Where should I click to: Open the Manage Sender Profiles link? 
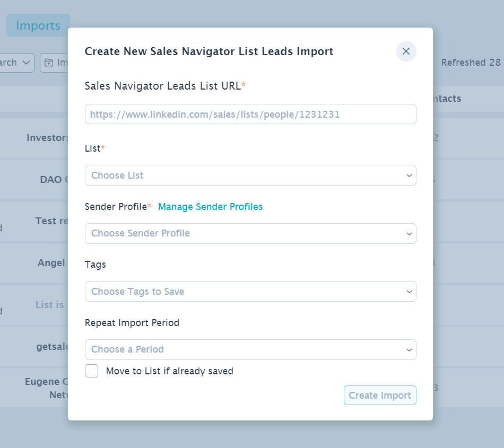210,207
